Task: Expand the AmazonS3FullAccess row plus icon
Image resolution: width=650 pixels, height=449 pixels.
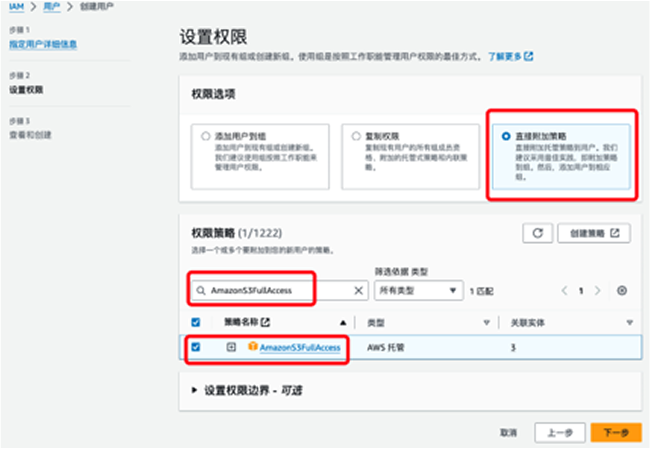Action: pyautogui.click(x=231, y=347)
